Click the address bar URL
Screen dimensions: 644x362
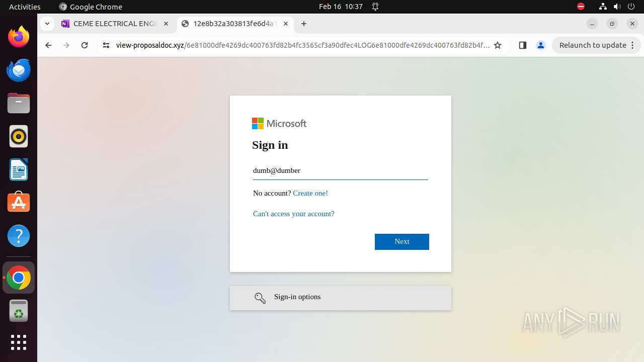(x=303, y=45)
